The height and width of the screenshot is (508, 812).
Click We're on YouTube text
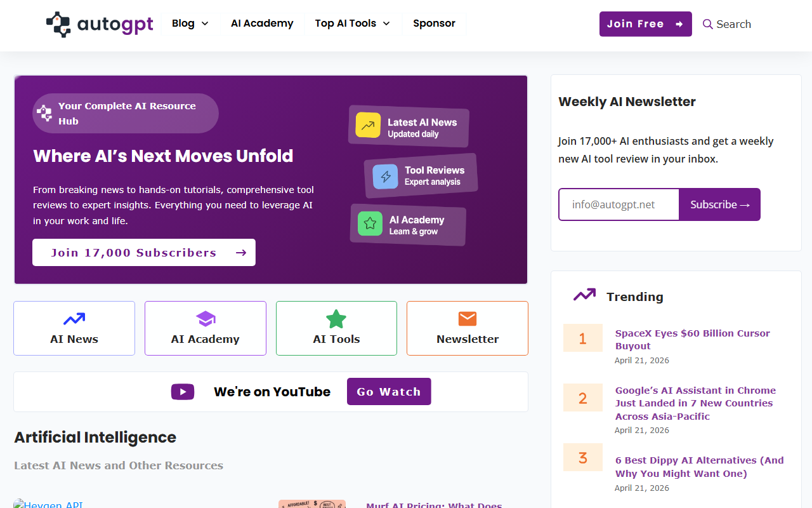coord(272,392)
